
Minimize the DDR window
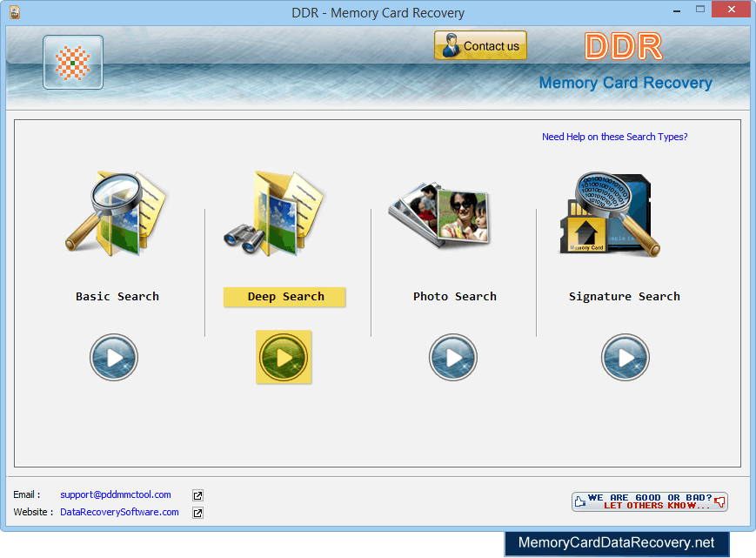coord(677,10)
